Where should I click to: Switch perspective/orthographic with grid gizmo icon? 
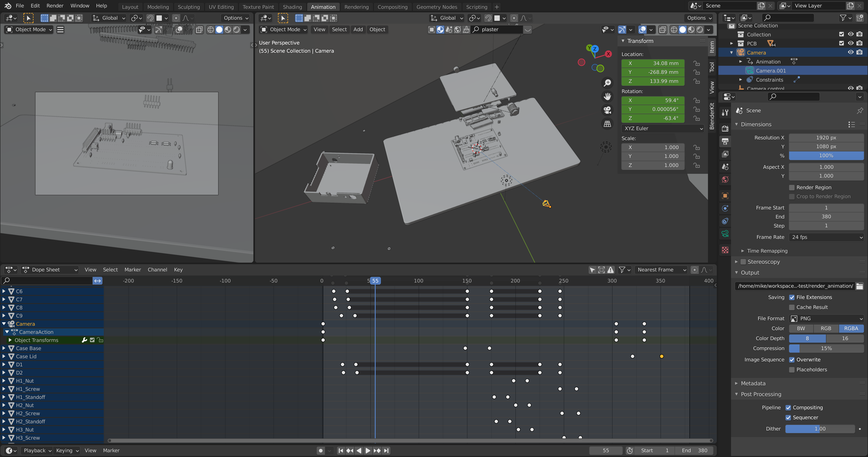[607, 124]
